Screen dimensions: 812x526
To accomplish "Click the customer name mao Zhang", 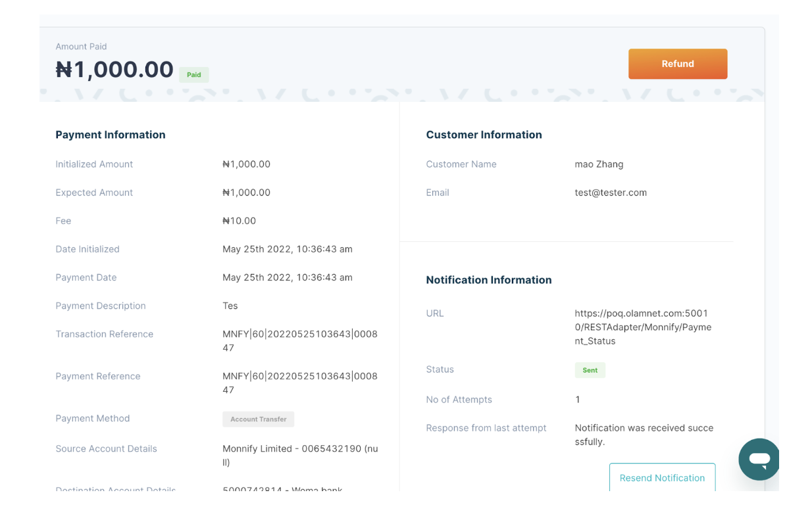I will point(599,164).
